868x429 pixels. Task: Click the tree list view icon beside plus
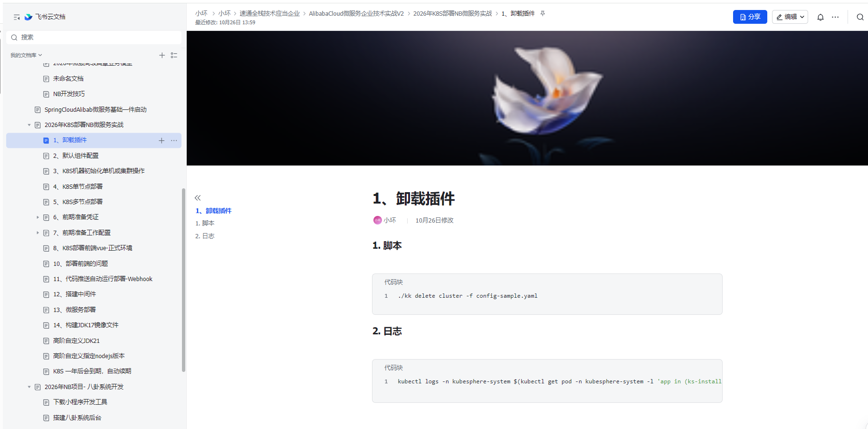(174, 55)
